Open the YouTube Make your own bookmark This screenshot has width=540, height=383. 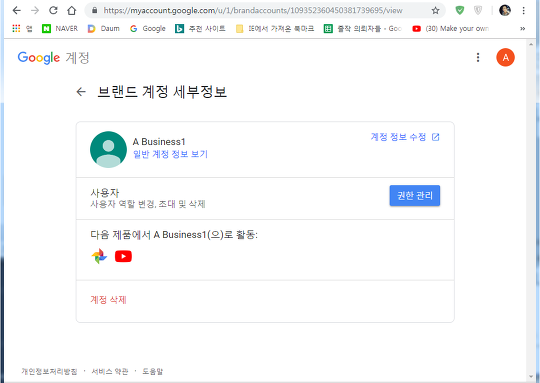450,29
